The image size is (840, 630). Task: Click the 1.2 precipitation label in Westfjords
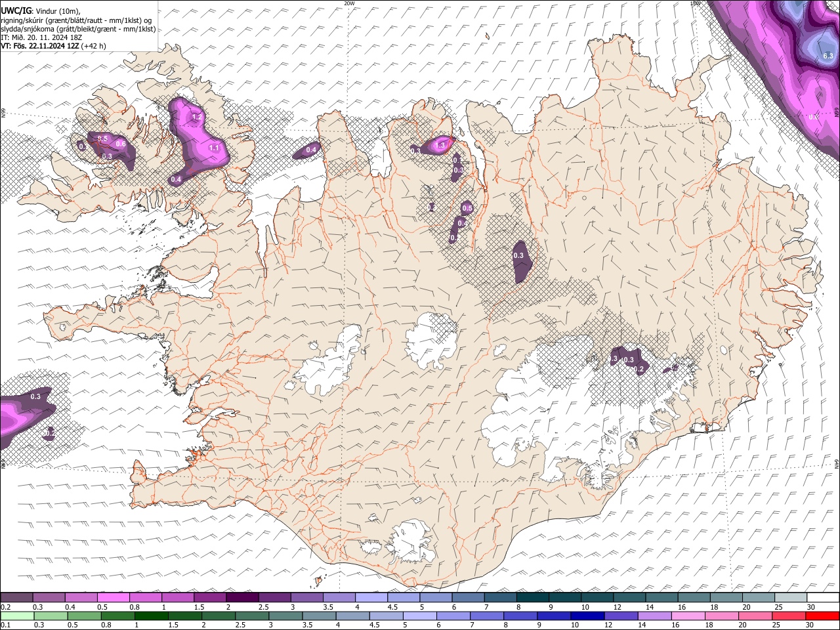tap(196, 117)
